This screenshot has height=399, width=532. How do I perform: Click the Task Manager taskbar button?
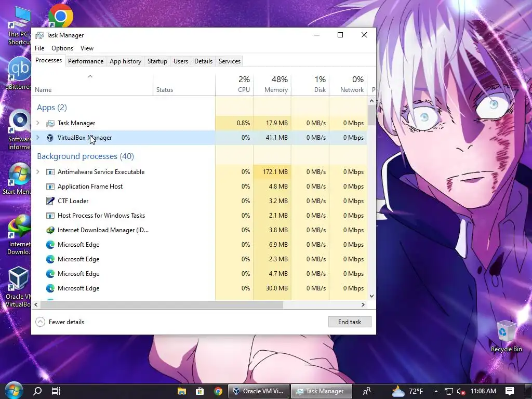(321, 391)
